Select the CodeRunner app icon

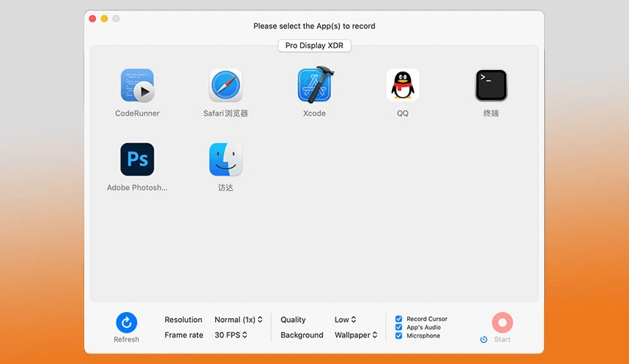pyautogui.click(x=138, y=86)
